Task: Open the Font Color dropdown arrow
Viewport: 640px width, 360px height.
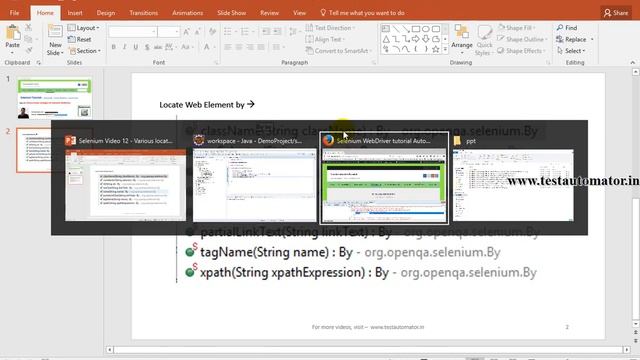Action: 215,47
